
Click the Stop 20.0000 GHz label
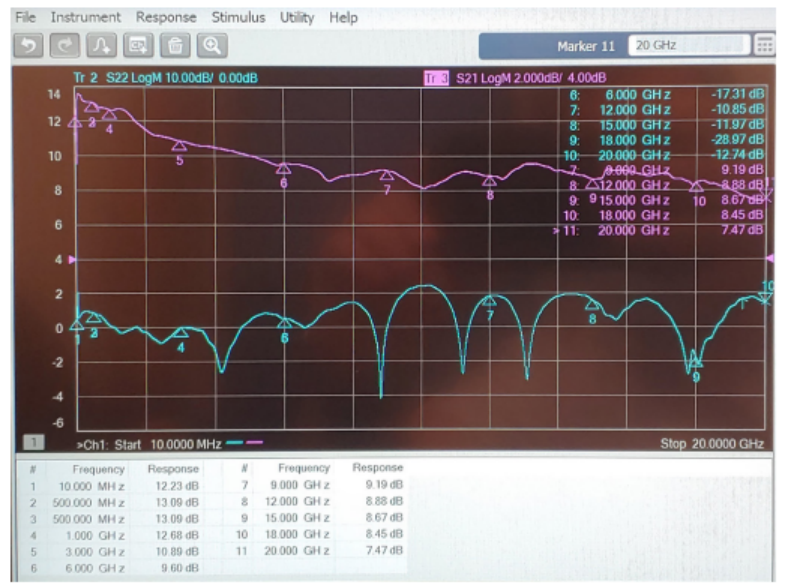click(x=711, y=443)
